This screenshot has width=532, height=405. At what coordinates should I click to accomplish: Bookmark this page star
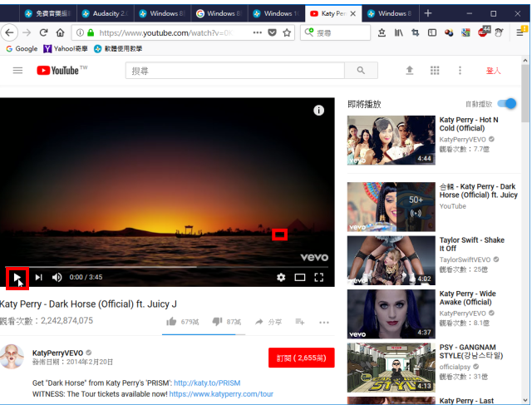pos(287,32)
